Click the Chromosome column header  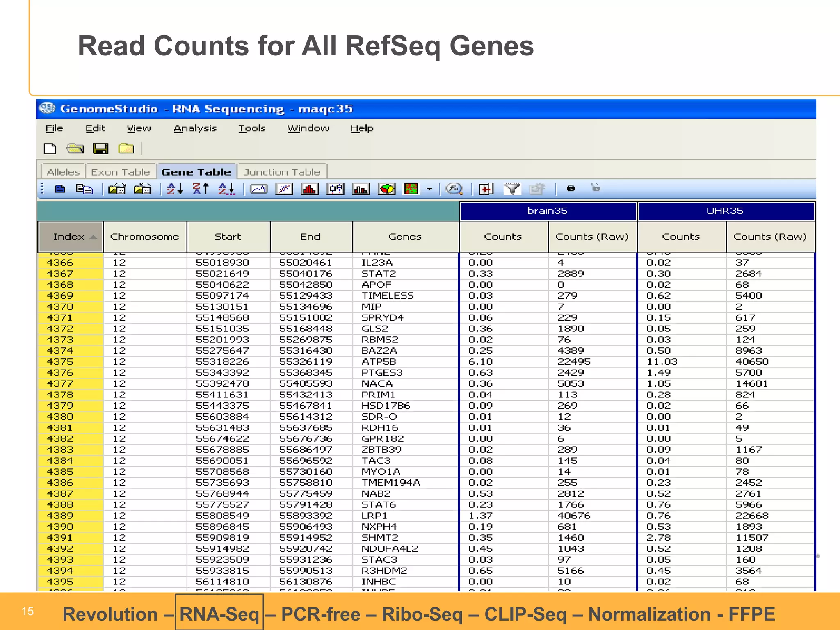coord(145,237)
